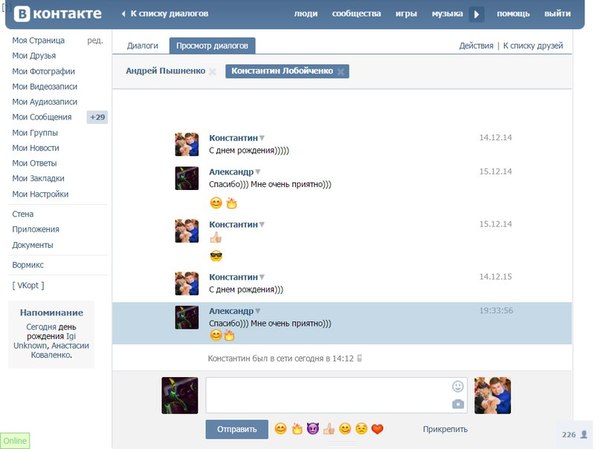Open the emoji picker smiley icon
600x449 pixels.
[x=458, y=386]
